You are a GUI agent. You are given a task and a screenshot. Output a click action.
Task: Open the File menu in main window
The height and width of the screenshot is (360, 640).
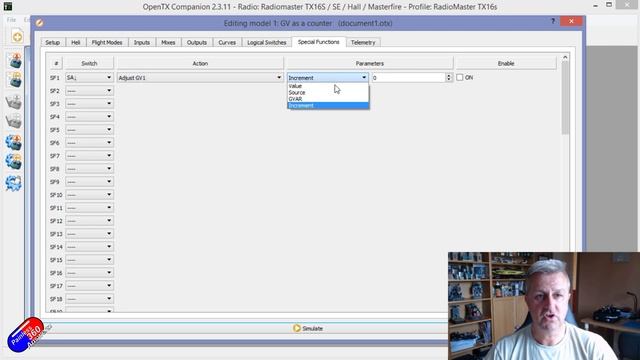(x=11, y=20)
